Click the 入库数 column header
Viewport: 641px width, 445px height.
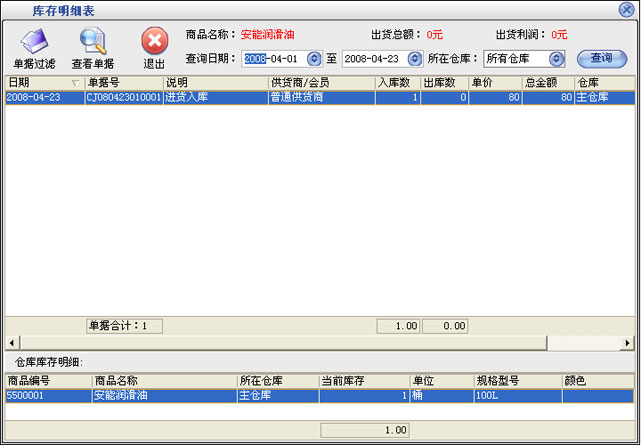(397, 82)
